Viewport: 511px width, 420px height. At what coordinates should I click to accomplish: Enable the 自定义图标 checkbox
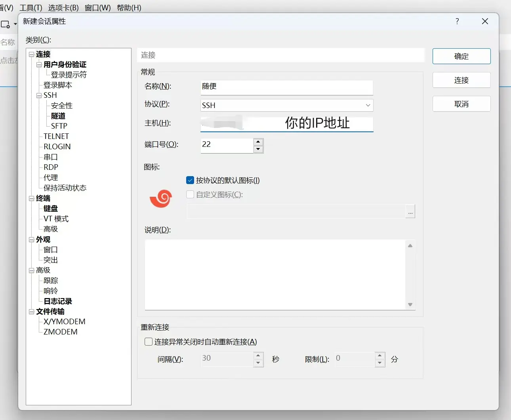190,194
